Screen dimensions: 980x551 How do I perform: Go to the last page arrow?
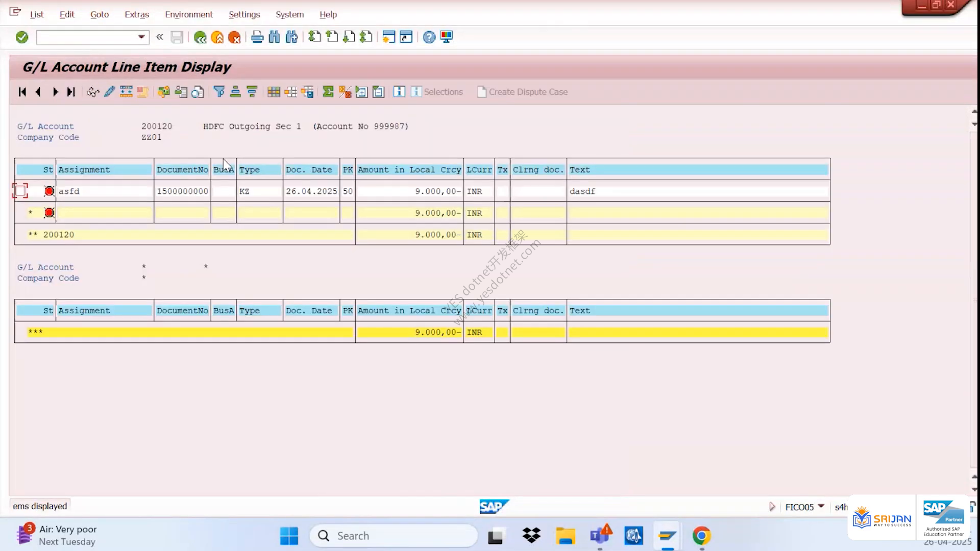pyautogui.click(x=71, y=92)
